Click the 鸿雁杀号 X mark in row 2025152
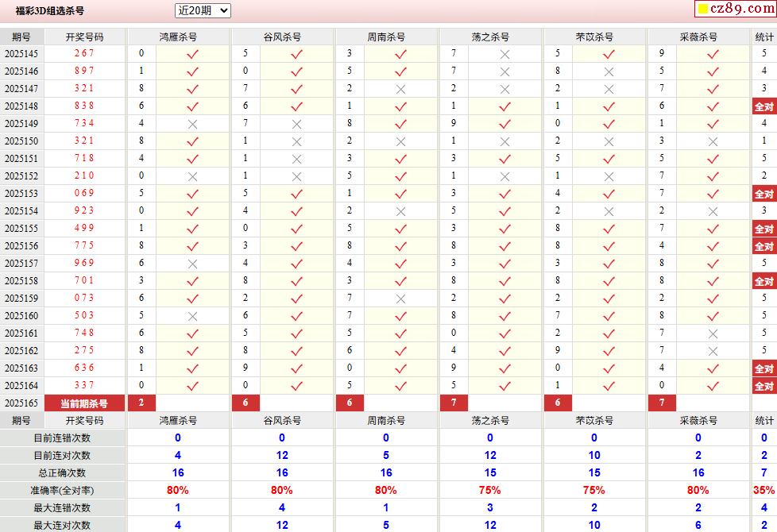 click(192, 176)
